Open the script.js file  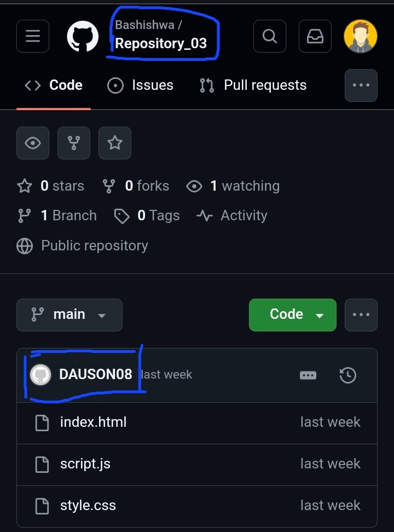[85, 464]
